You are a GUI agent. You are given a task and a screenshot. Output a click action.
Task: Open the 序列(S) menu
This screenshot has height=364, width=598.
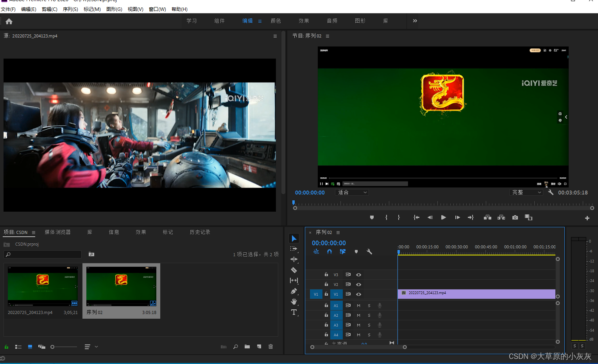pyautogui.click(x=70, y=9)
